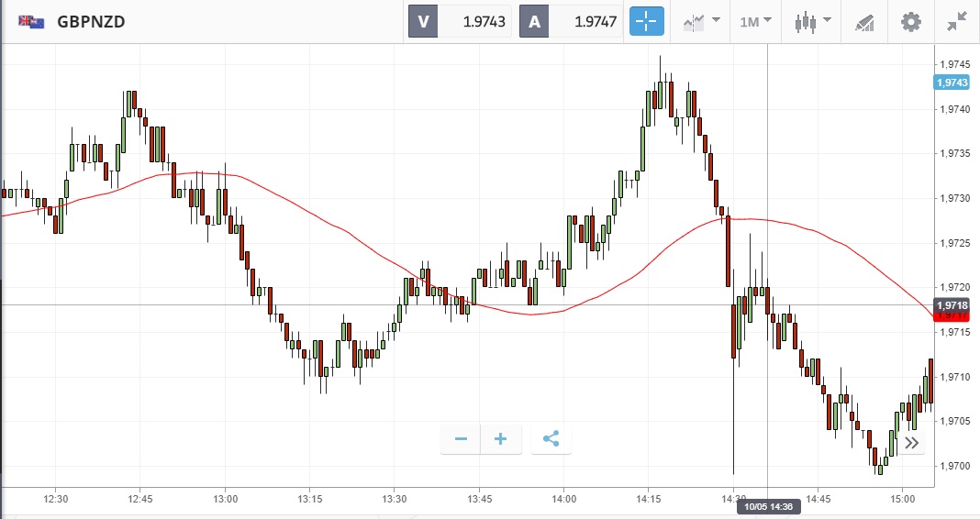Image resolution: width=980 pixels, height=519 pixels.
Task: Toggle the crosshair cursor button
Action: point(646,21)
